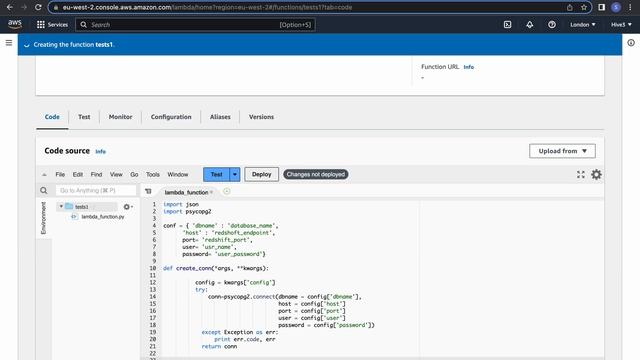Collapse the editor menu bar arrow

(x=44, y=175)
